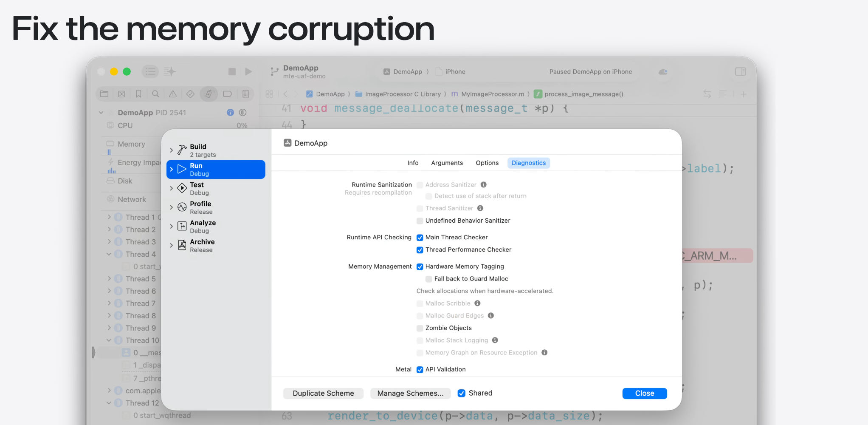Image resolution: width=868 pixels, height=425 pixels.
Task: Expand the Analyze scheme action
Action: 172,227
